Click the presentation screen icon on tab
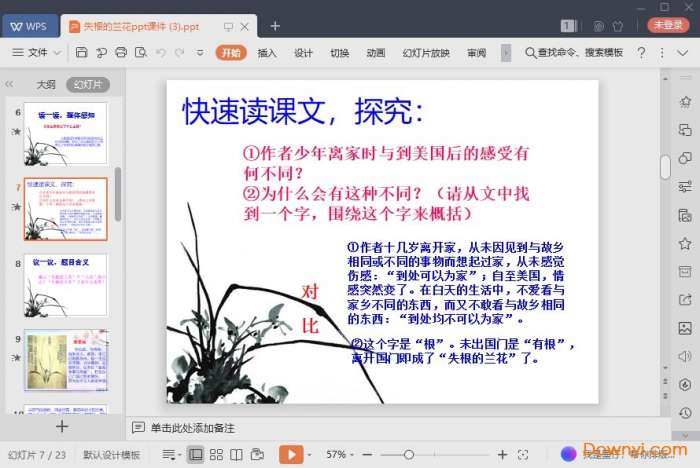The width and height of the screenshot is (700, 468). tap(229, 27)
